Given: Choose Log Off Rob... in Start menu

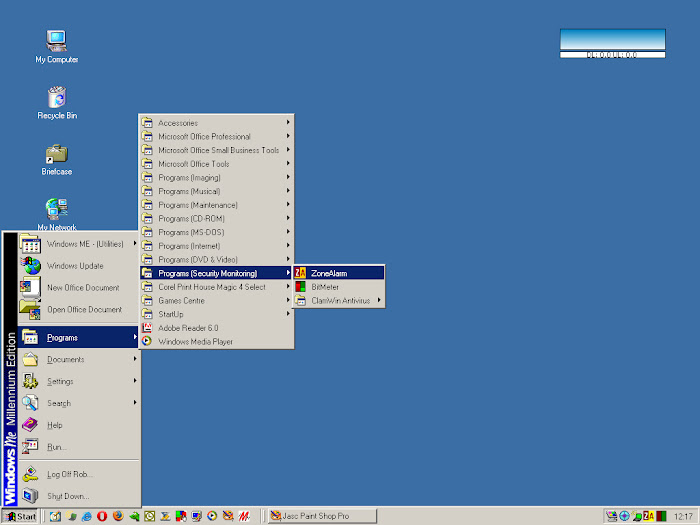Looking at the screenshot, I should pos(79,474).
